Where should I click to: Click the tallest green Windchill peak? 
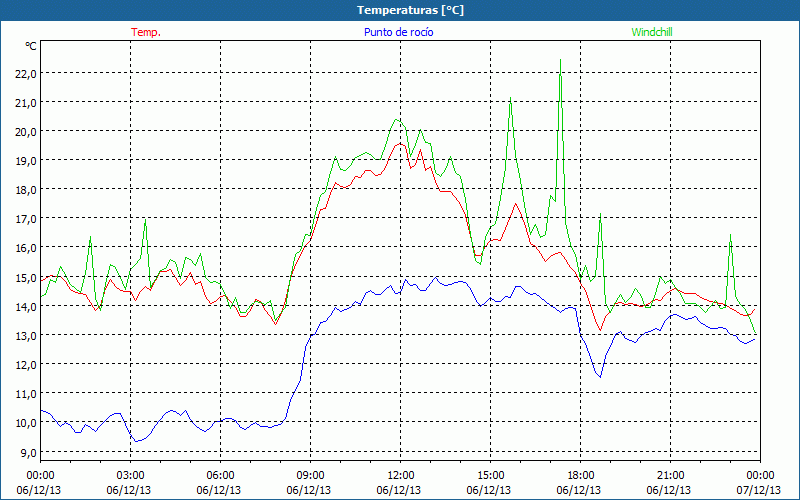click(x=561, y=60)
